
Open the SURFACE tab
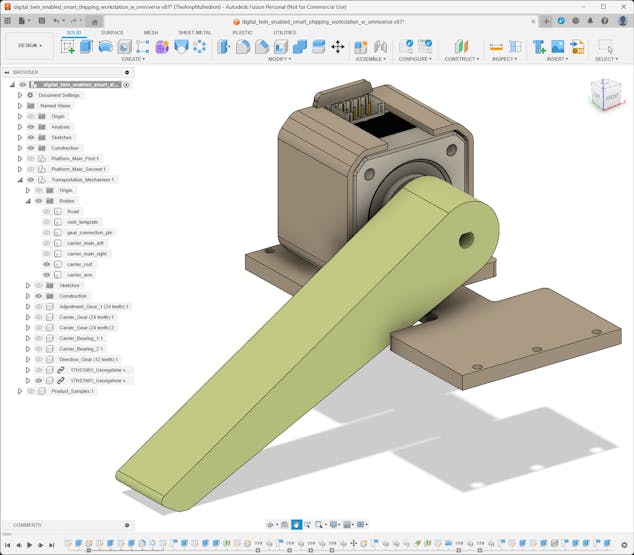tap(112, 32)
